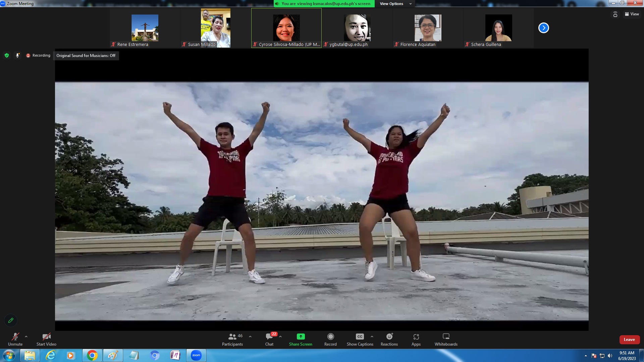Click the annotation pencil icon
644x362 pixels.
[11, 320]
